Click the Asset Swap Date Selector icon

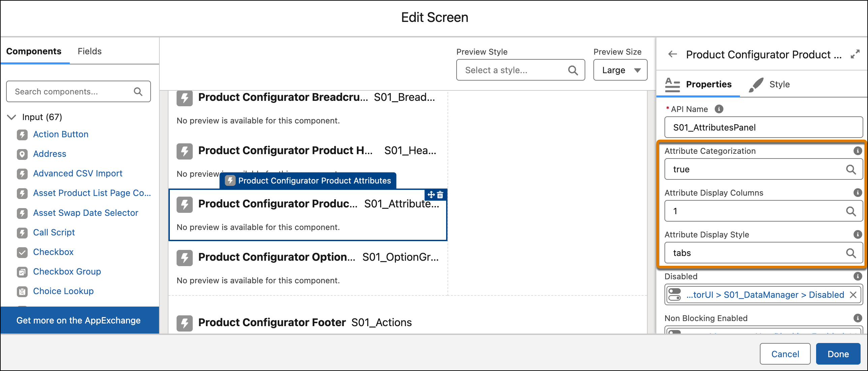(x=22, y=213)
